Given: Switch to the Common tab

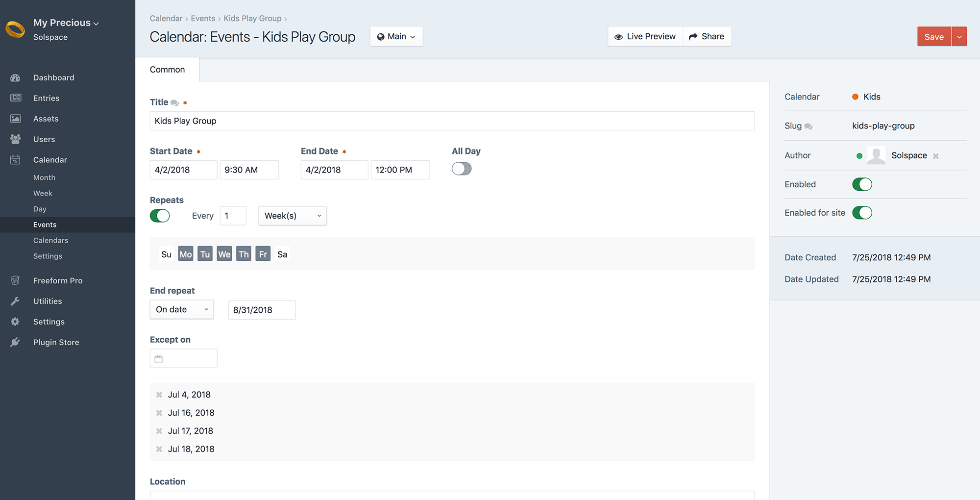Looking at the screenshot, I should click(167, 70).
